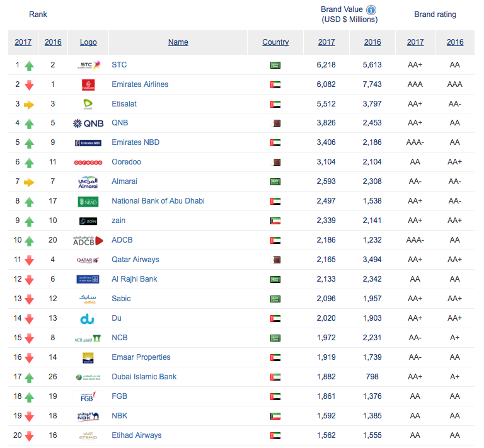Click the Emaar Properties logo

click(88, 358)
